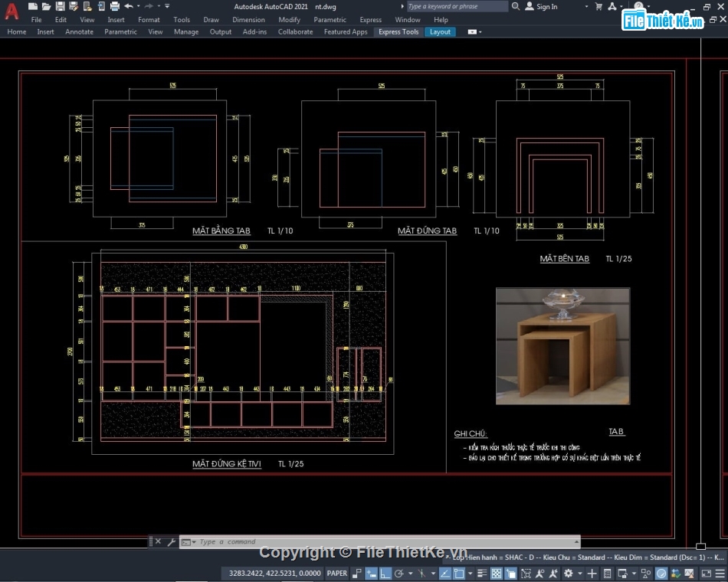Click the Redo arrow icon
This screenshot has width=728, height=582.
pos(149,6)
